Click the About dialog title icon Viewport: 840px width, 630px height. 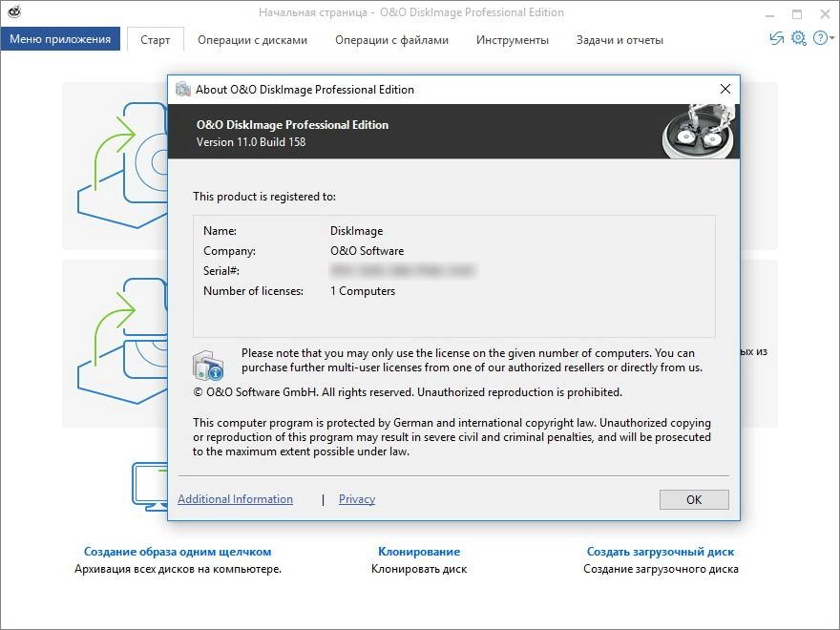[x=183, y=89]
